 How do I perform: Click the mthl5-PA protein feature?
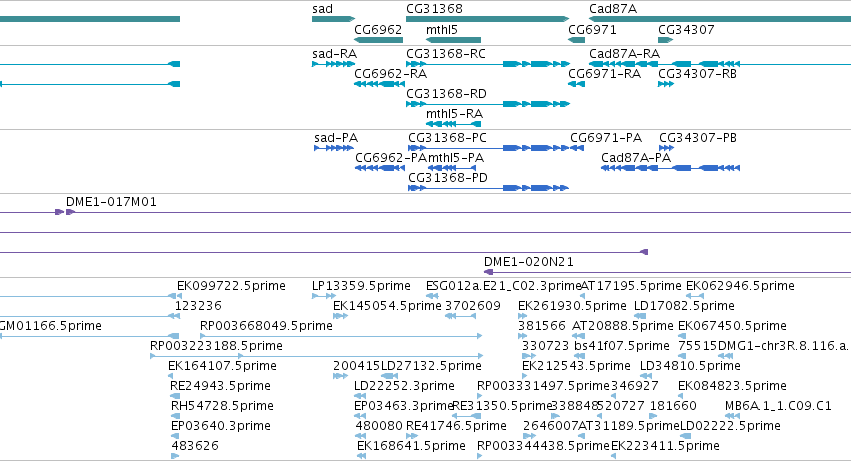coord(452,168)
